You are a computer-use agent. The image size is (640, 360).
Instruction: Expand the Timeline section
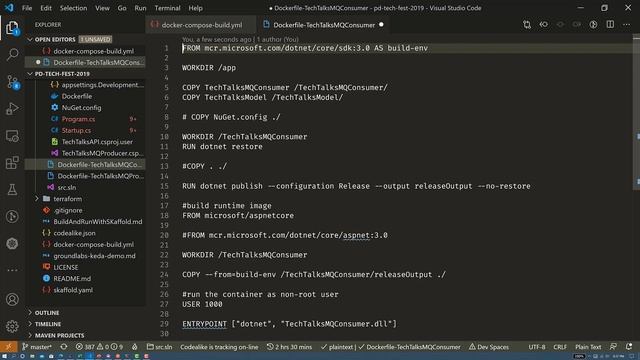[48, 324]
